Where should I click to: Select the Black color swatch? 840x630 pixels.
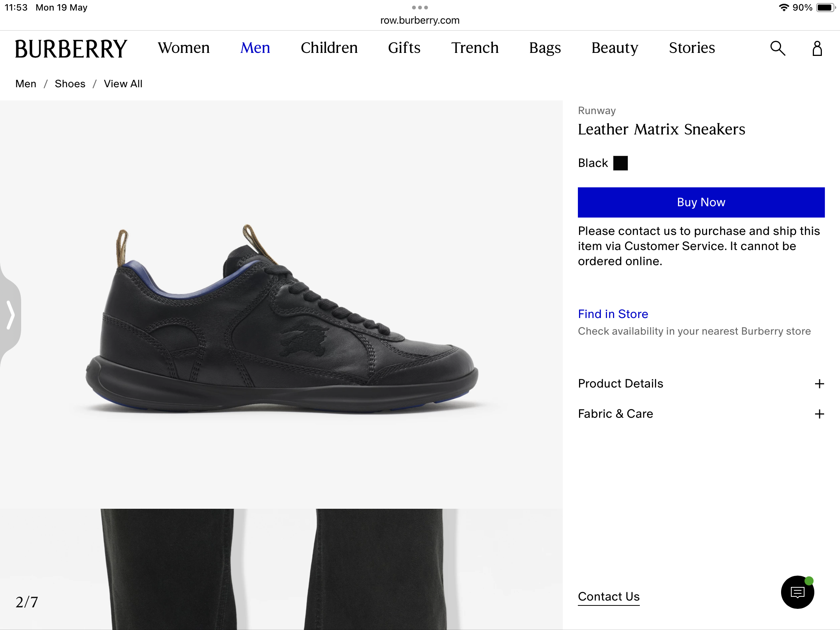click(x=620, y=163)
